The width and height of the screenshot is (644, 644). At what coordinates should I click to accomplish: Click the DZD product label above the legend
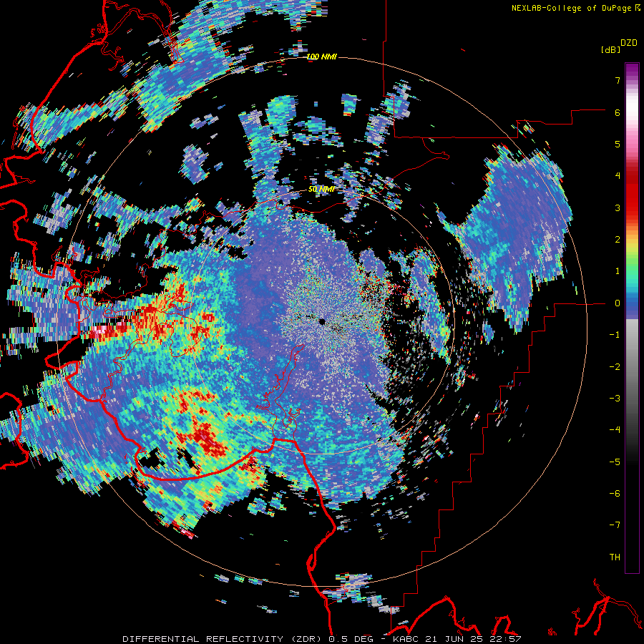(629, 43)
